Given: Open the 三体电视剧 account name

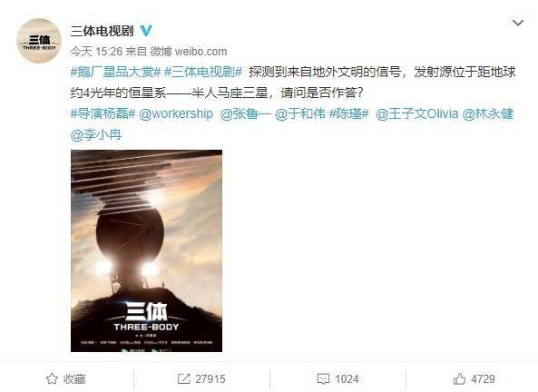Looking at the screenshot, I should click(102, 31).
